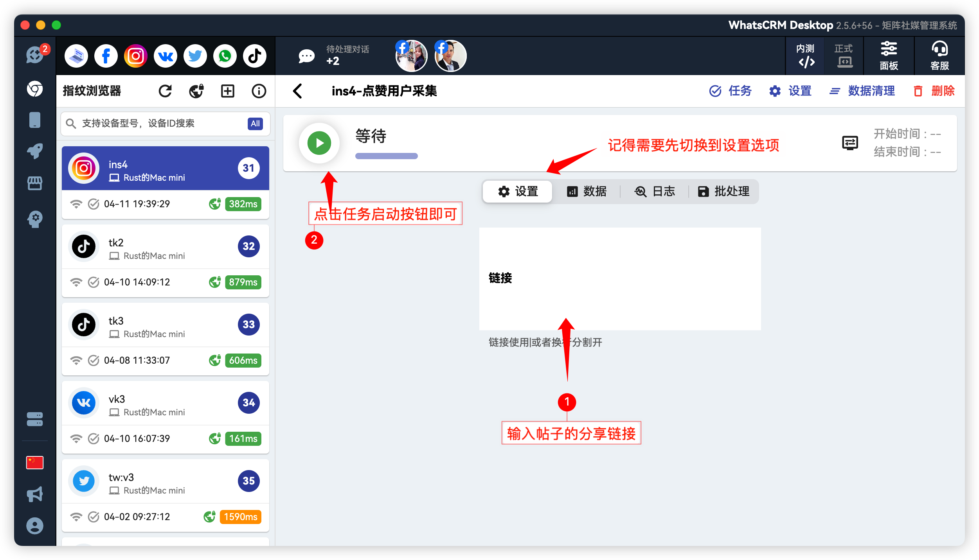
Task: Click 删除 to delete the task
Action: pos(934,91)
